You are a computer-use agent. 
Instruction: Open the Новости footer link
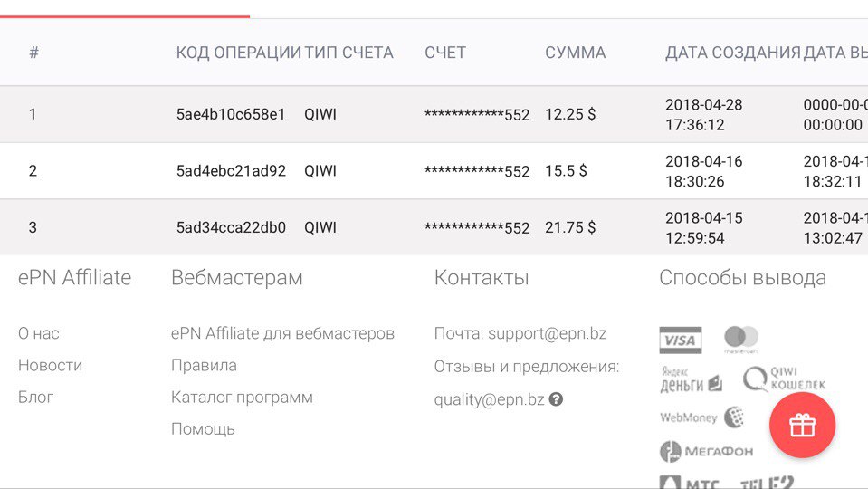point(50,365)
